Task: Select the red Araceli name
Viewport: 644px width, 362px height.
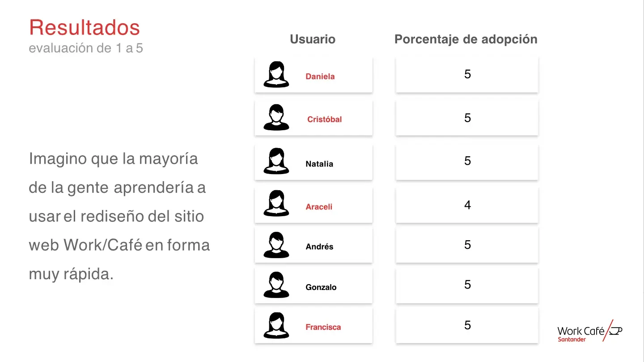Action: point(319,207)
